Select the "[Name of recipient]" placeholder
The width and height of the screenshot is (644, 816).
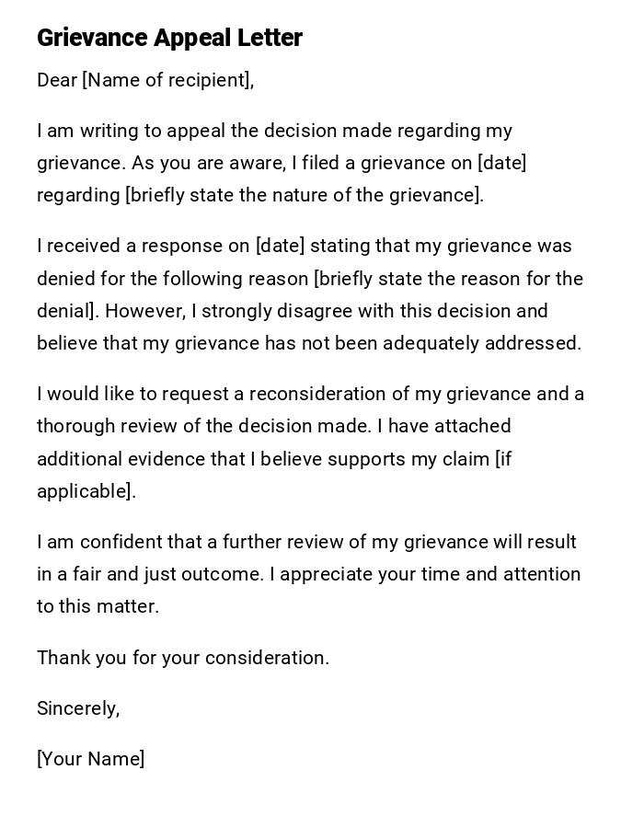(x=167, y=80)
